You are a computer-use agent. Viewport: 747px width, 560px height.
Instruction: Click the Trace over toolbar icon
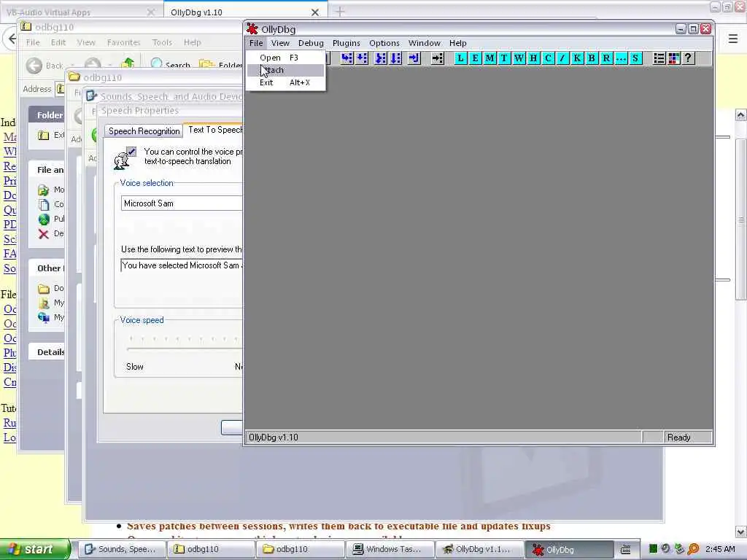point(396,58)
